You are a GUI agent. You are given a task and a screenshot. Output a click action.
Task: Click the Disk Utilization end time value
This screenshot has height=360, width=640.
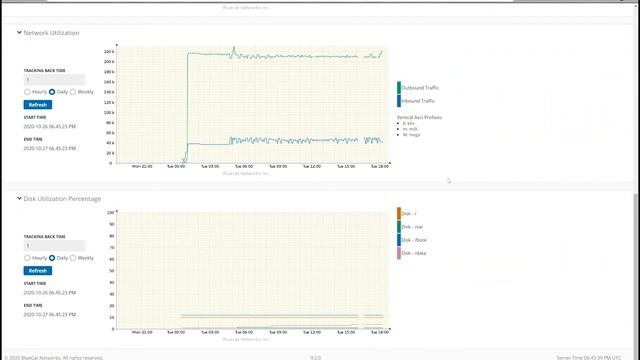(49, 315)
